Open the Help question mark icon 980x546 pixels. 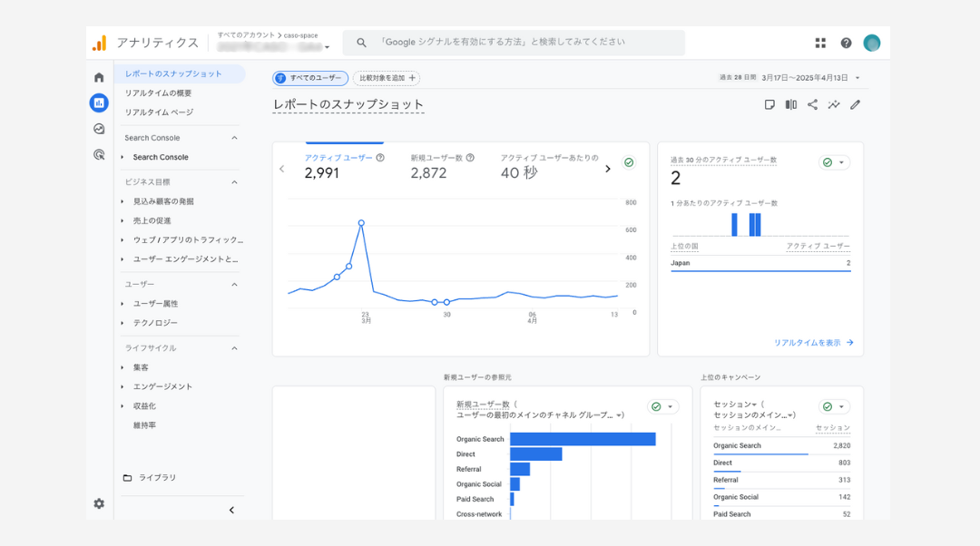coord(846,43)
